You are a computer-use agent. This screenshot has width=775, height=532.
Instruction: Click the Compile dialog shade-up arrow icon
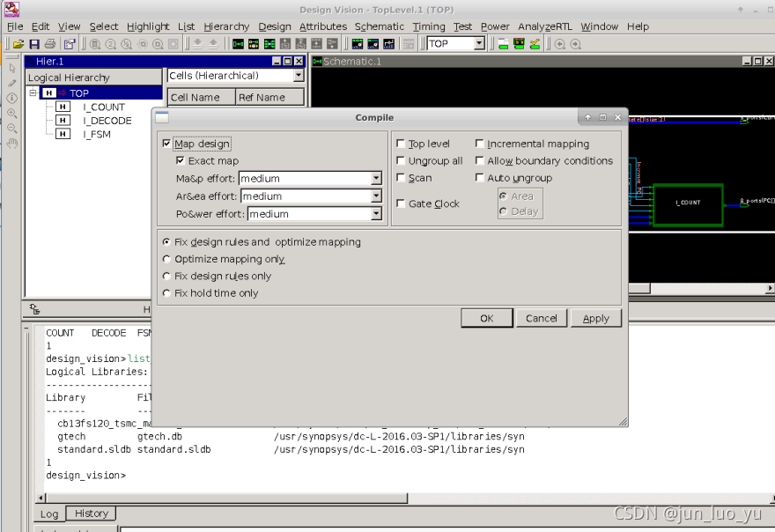(x=587, y=117)
